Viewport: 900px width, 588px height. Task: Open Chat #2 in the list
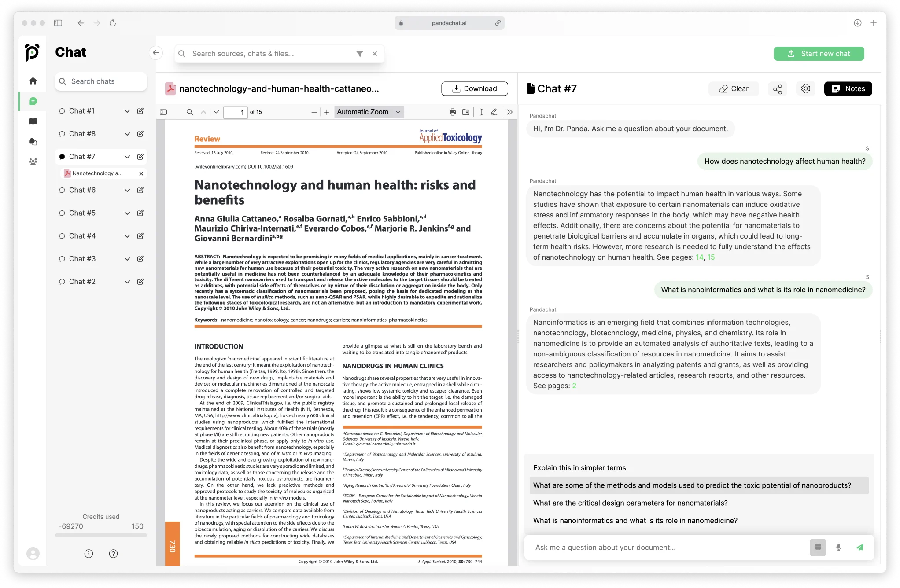pyautogui.click(x=82, y=282)
